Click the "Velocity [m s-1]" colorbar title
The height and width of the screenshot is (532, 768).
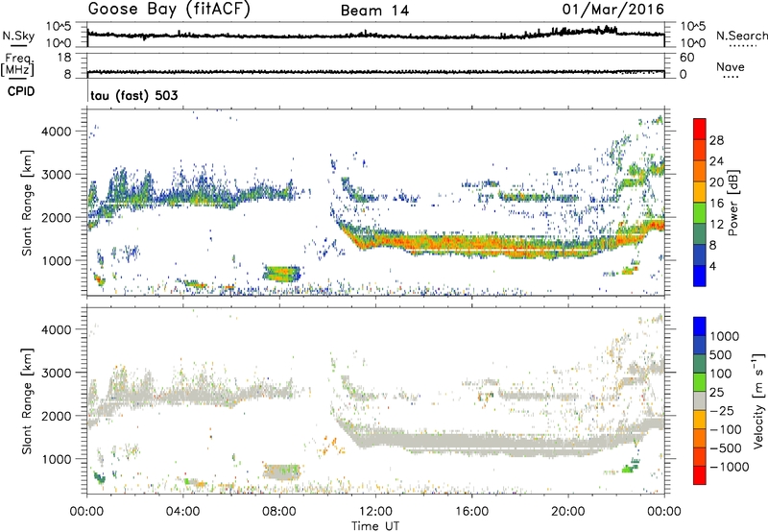click(758, 400)
